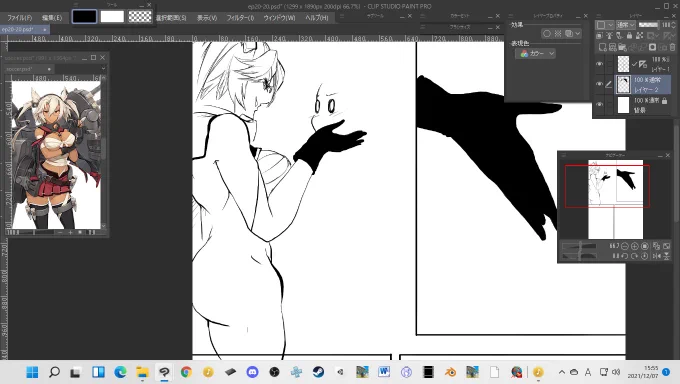Create a new layer folder
Screen dimensions: 680x384
[x=622, y=47]
